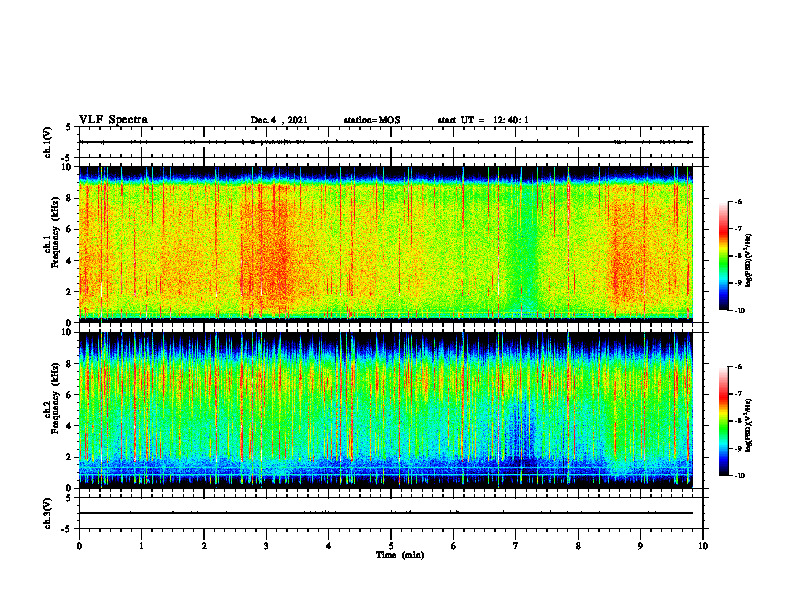This screenshot has width=792, height=612.
Task: Click time axis tick label "5"
Action: 391,546
